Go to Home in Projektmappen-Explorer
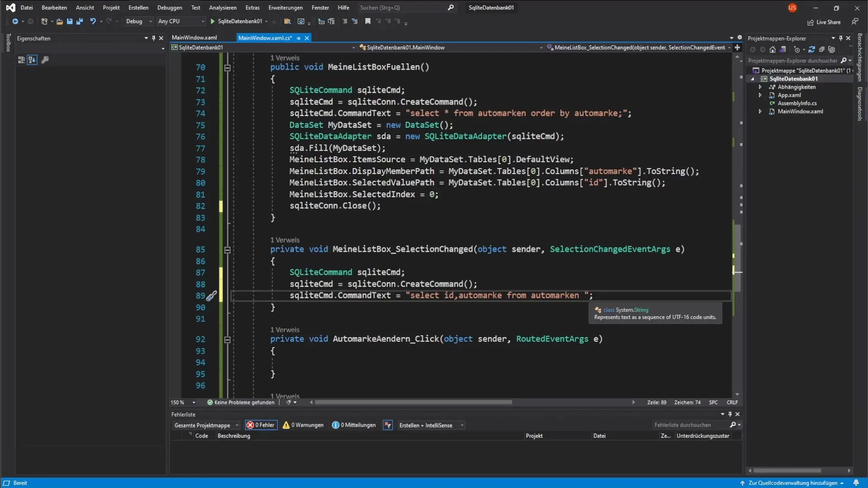The height and width of the screenshot is (488, 868). pyautogui.click(x=773, y=50)
